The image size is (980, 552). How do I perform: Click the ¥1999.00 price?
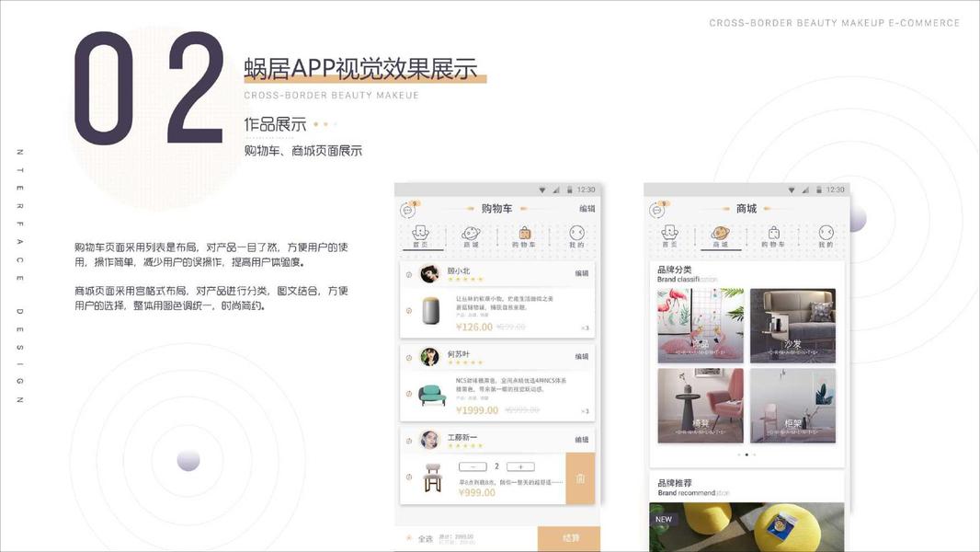[x=477, y=410]
